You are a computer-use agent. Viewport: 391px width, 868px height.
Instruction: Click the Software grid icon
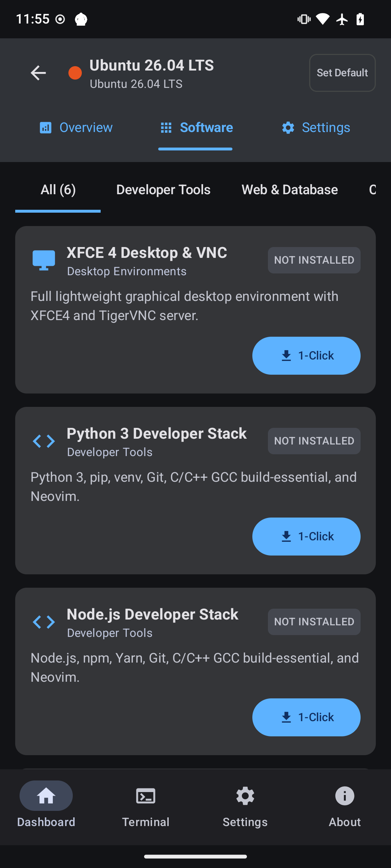166,128
